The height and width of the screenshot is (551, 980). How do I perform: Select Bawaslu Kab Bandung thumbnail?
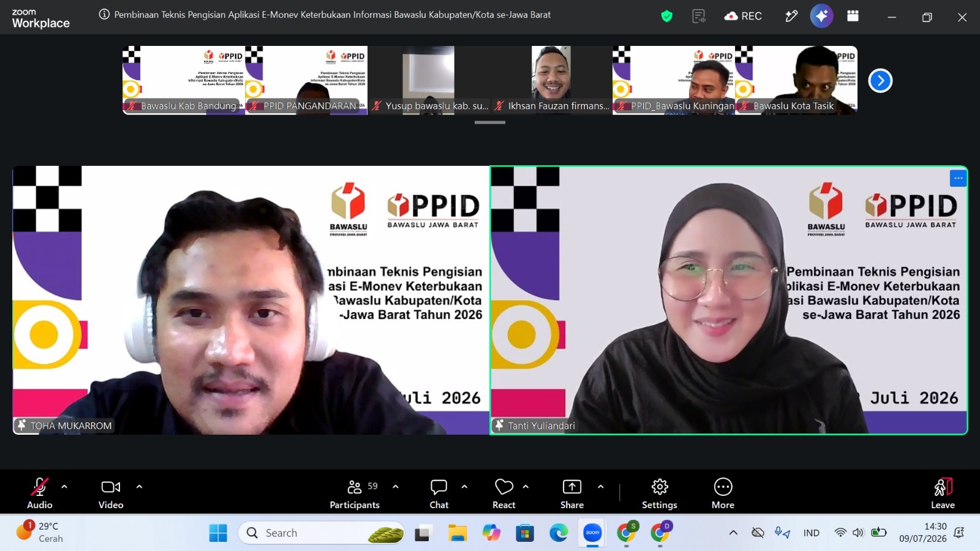pyautogui.click(x=184, y=80)
